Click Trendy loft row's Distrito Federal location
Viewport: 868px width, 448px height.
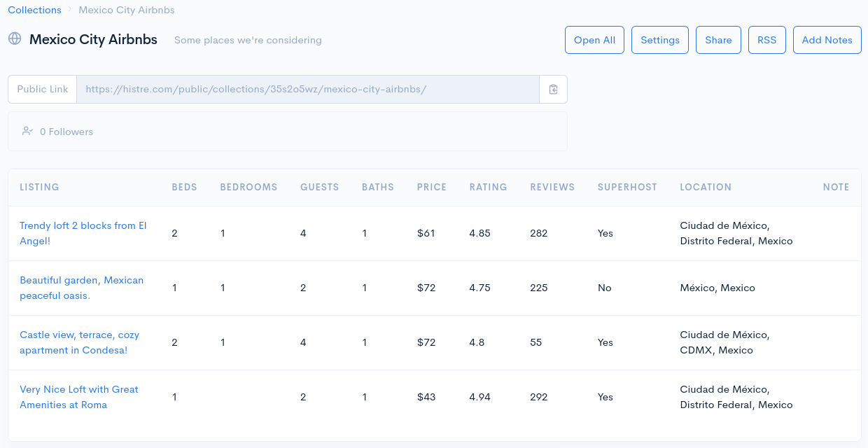click(x=736, y=233)
